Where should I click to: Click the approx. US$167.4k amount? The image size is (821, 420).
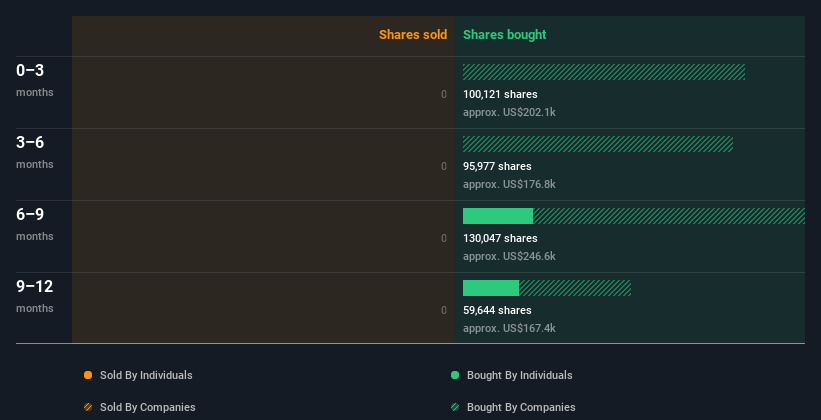[x=509, y=328]
